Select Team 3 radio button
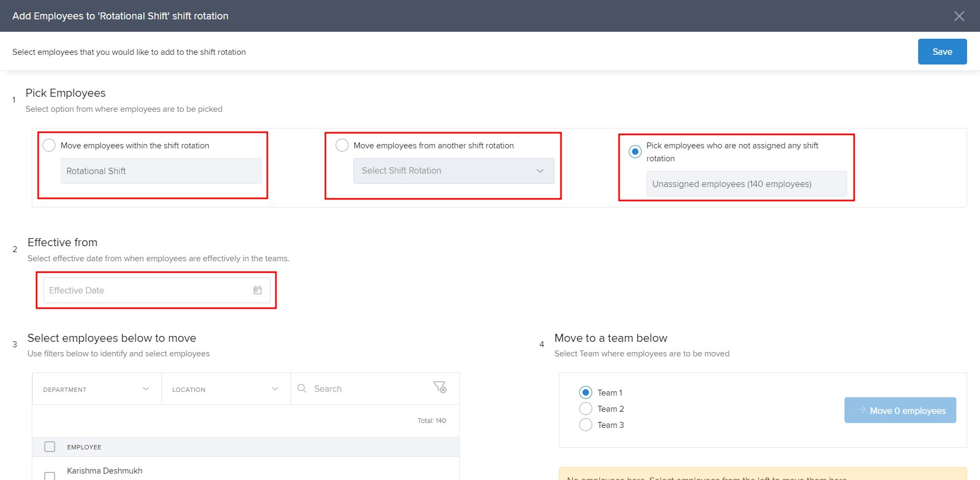 coord(586,425)
